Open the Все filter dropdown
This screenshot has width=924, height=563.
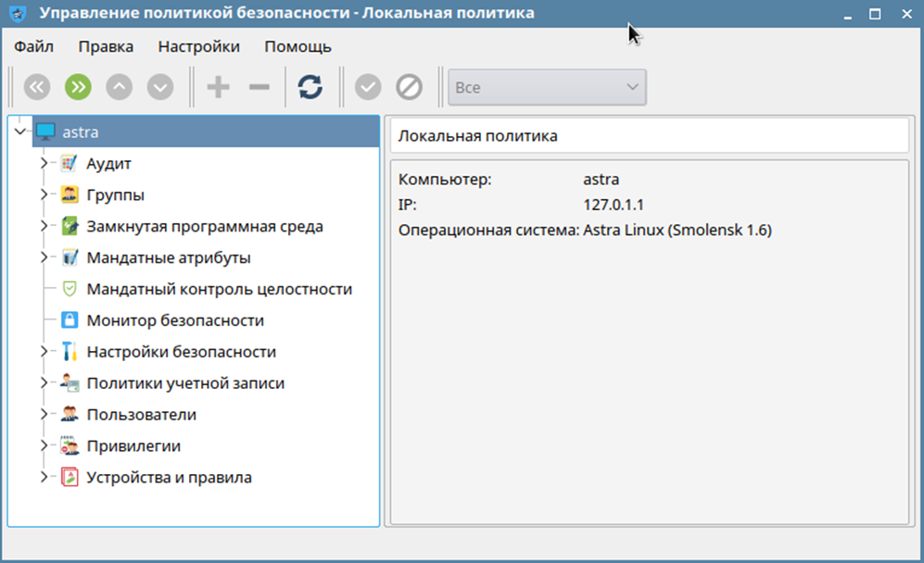click(x=547, y=87)
